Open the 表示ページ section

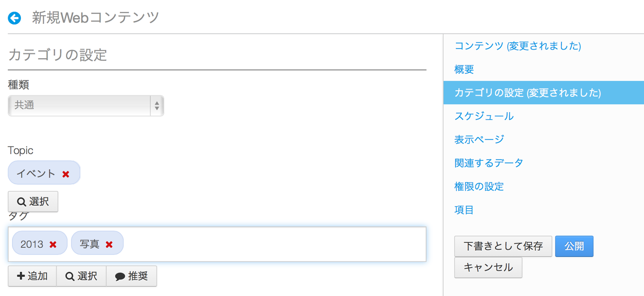click(x=479, y=140)
